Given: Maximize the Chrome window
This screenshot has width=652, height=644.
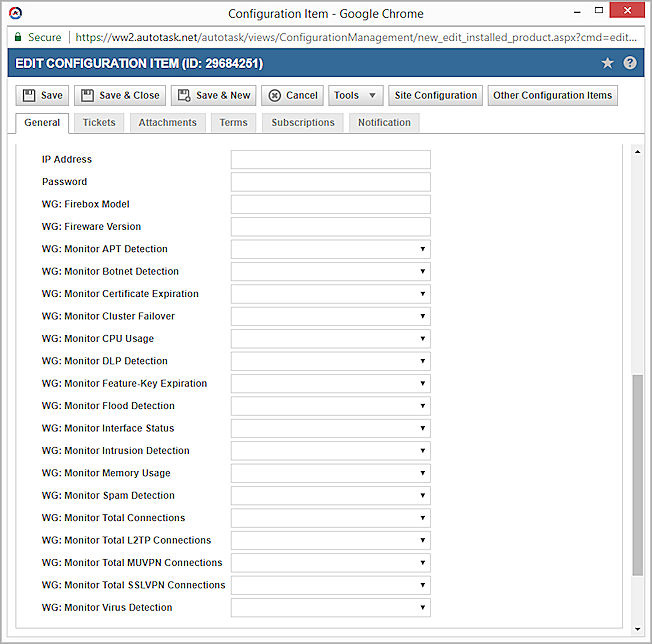Looking at the screenshot, I should [x=599, y=10].
